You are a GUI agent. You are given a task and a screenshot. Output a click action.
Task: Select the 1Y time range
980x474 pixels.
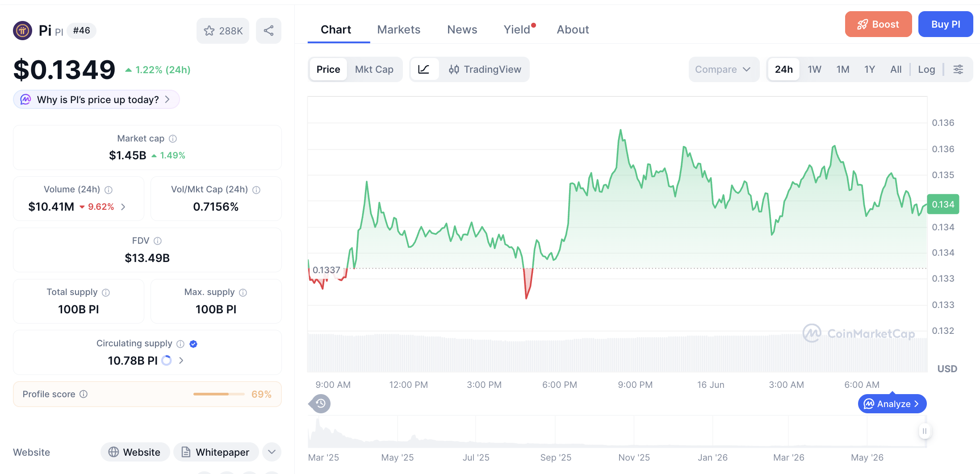coord(870,69)
